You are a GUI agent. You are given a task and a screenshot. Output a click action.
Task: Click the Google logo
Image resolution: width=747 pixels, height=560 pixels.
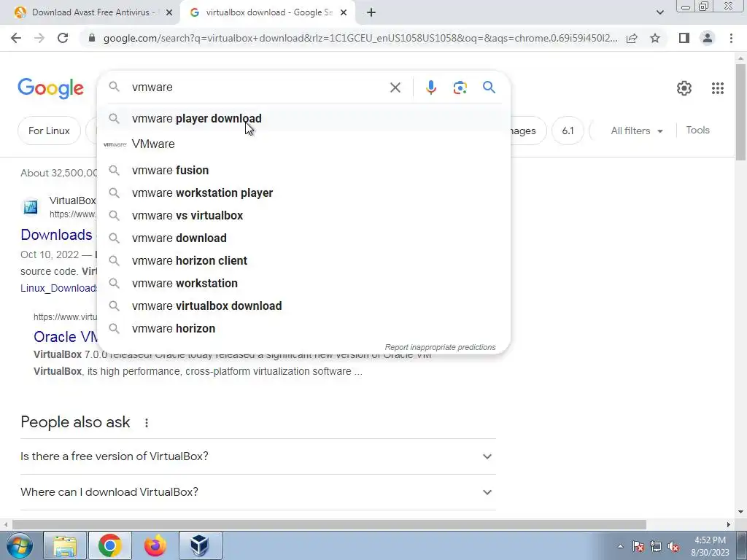click(x=51, y=88)
